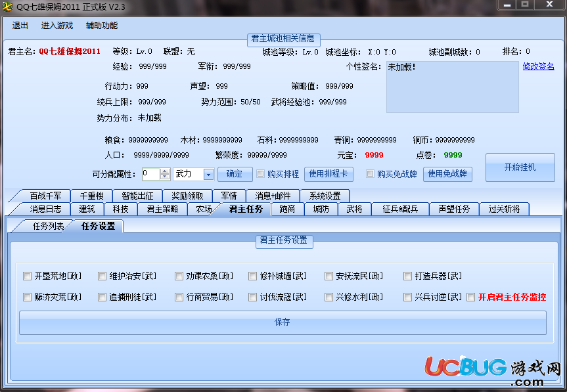Click the 确定 button
The height and width of the screenshot is (392, 567).
235,174
